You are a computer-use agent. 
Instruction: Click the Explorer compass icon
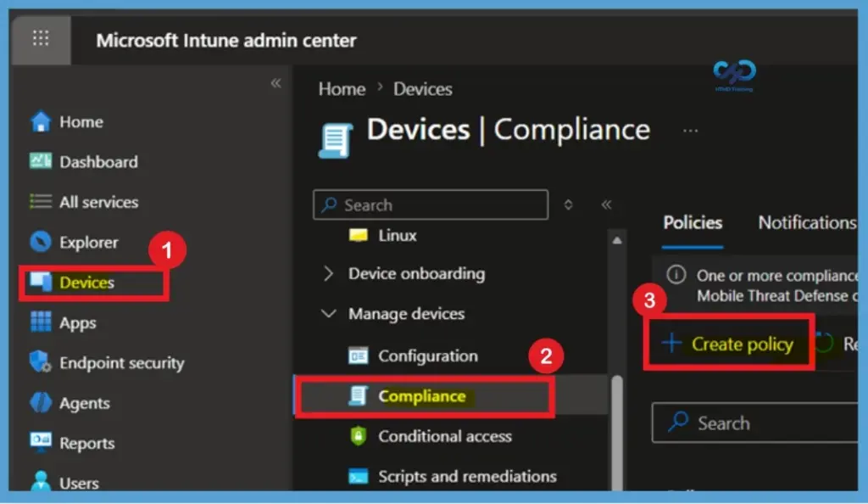coord(41,242)
